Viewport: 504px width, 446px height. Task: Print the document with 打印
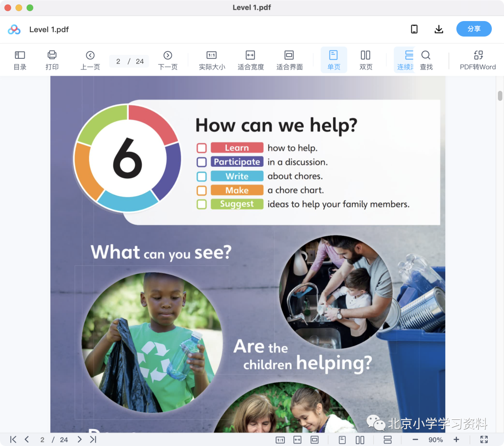click(52, 60)
